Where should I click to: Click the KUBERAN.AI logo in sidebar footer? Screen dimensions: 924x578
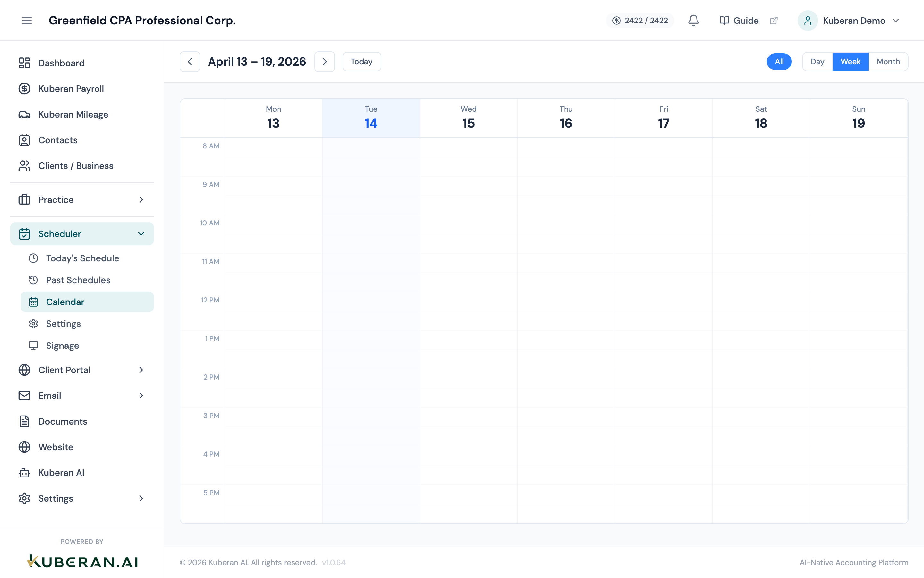[82, 561]
